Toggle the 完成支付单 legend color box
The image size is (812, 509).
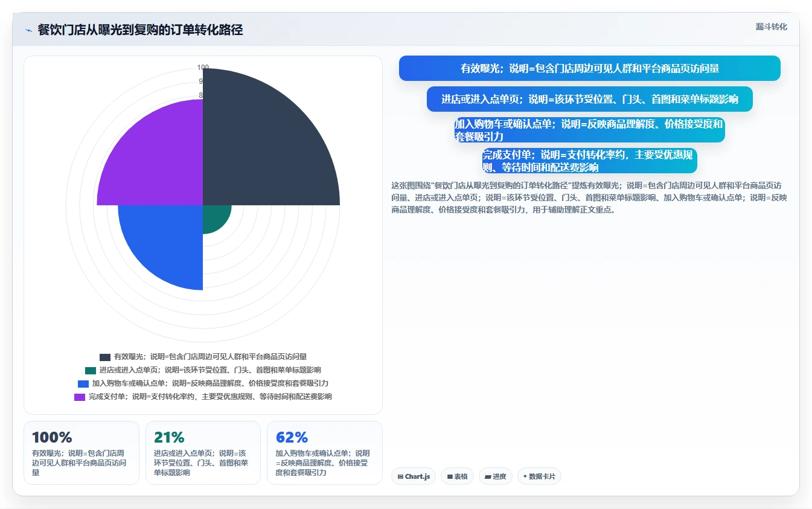[x=80, y=397]
